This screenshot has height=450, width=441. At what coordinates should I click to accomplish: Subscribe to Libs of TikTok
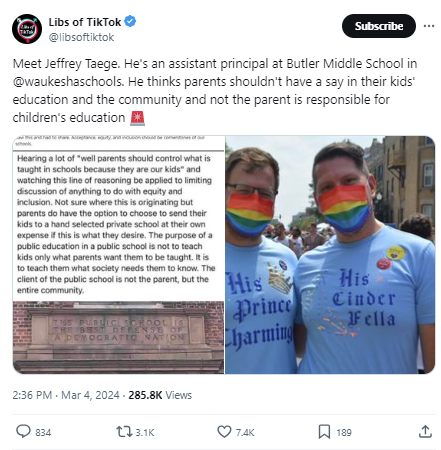379,26
